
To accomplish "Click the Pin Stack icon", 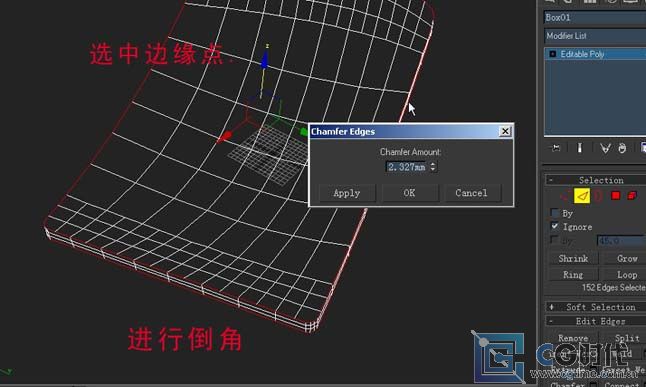I will point(555,148).
